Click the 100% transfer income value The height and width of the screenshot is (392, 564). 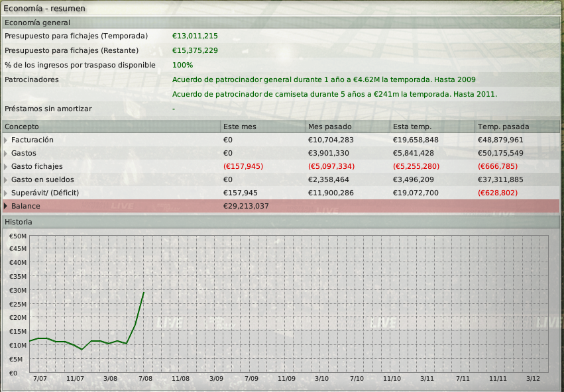(183, 65)
